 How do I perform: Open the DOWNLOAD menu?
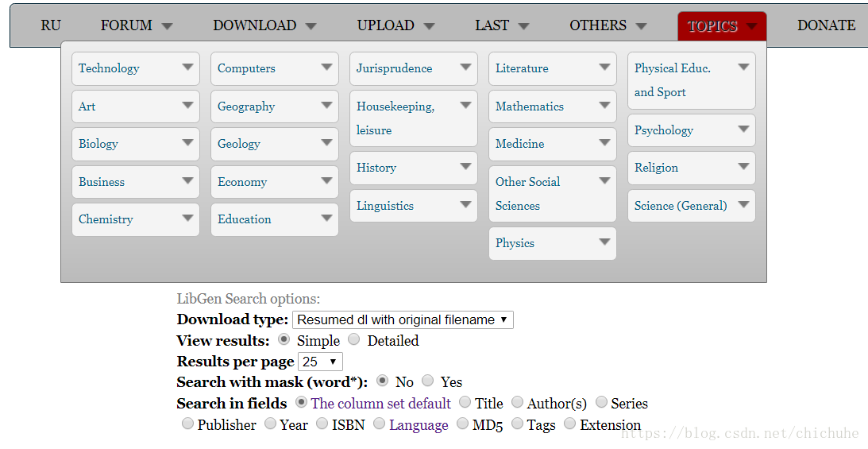(x=264, y=25)
